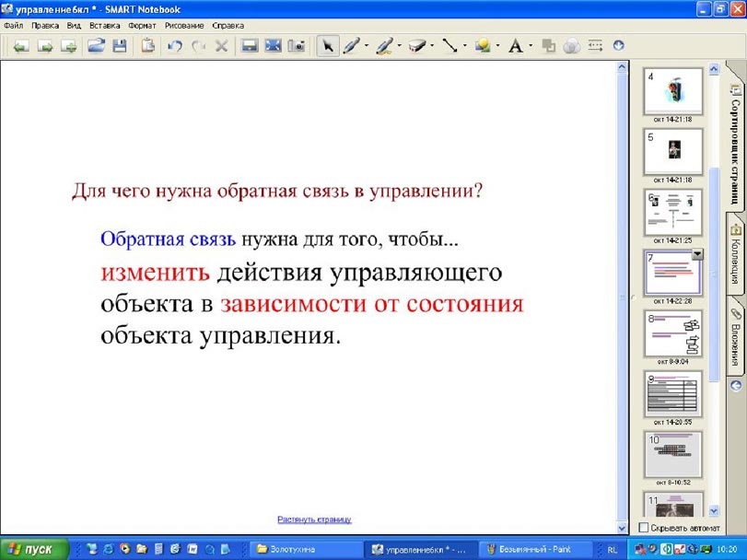Click the Растянуть страницу link
The image size is (747, 560).
click(314, 519)
